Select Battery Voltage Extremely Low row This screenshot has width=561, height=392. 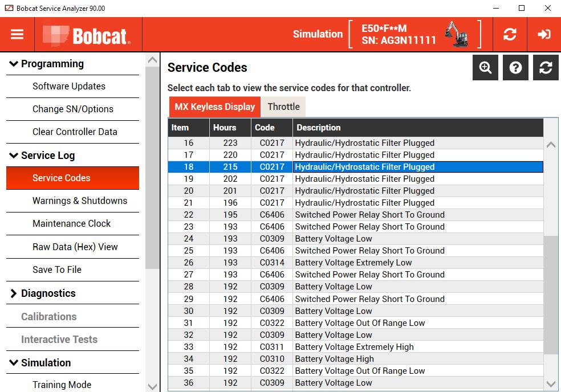click(356, 263)
